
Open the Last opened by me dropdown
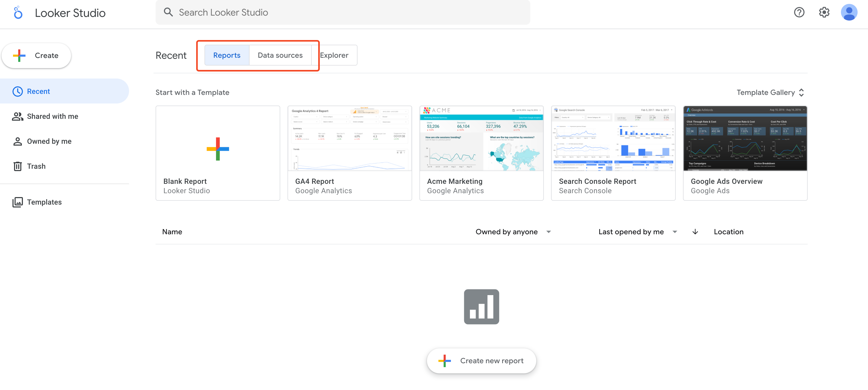click(x=637, y=232)
